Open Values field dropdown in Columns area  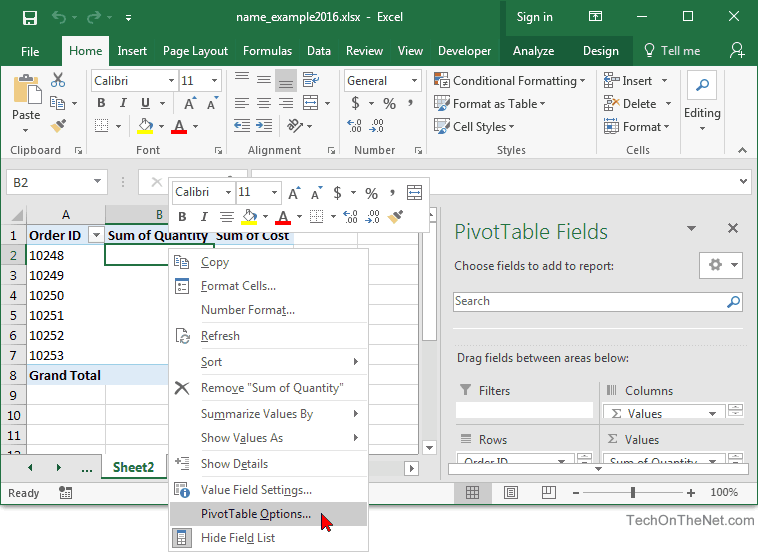point(712,413)
